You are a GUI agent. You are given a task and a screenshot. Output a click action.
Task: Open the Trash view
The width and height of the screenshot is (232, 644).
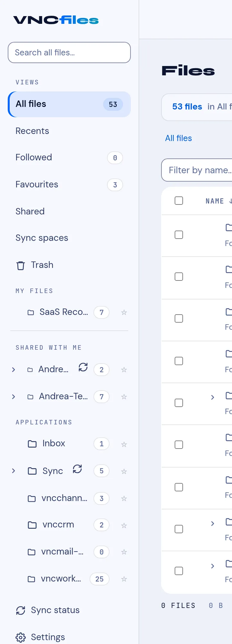click(69, 265)
